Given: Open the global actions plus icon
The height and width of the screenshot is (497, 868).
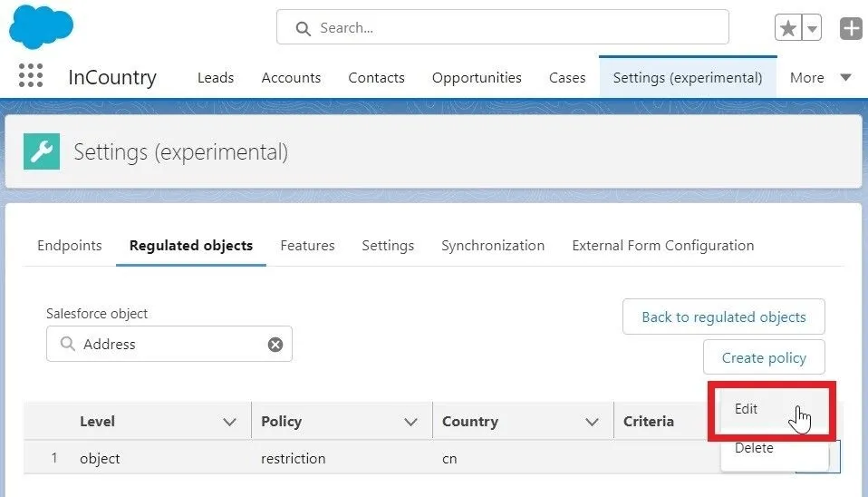Looking at the screenshot, I should [x=851, y=28].
